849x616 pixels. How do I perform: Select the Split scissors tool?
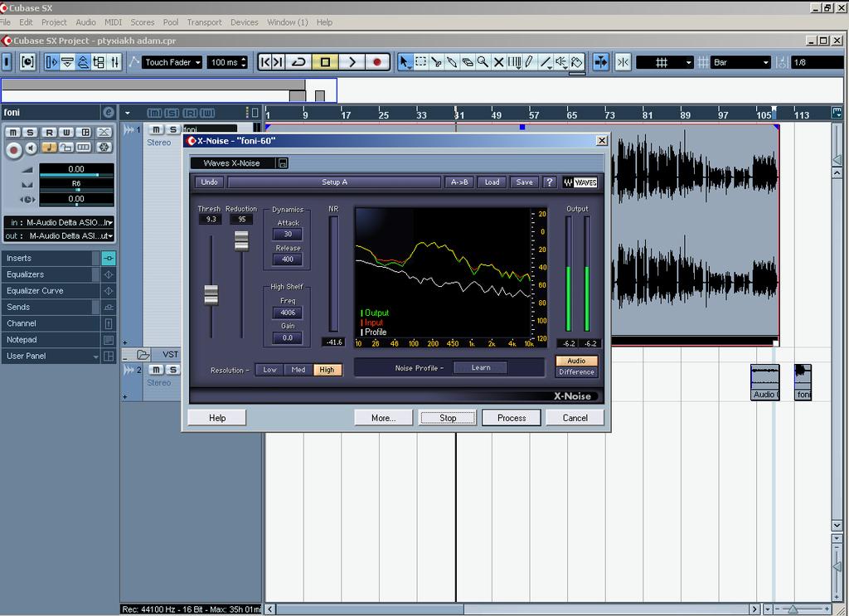pos(436,62)
